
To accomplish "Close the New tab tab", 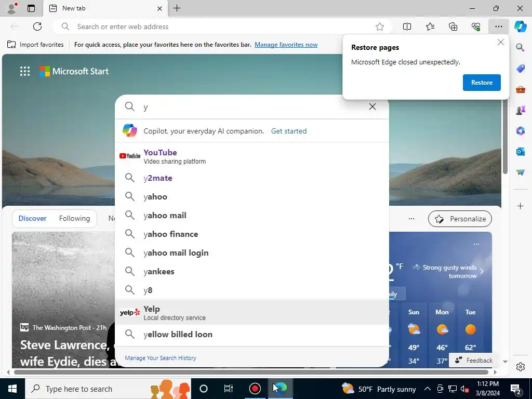I will [x=159, y=8].
